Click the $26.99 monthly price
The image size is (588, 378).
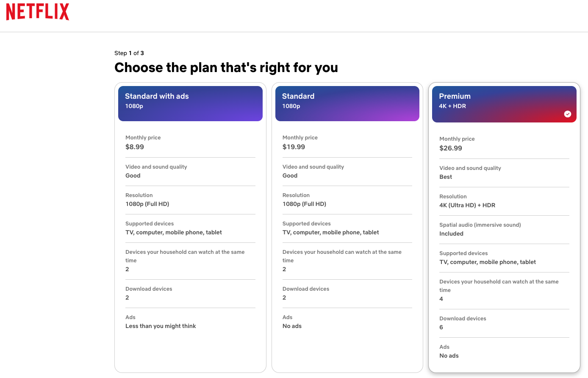[x=451, y=148]
